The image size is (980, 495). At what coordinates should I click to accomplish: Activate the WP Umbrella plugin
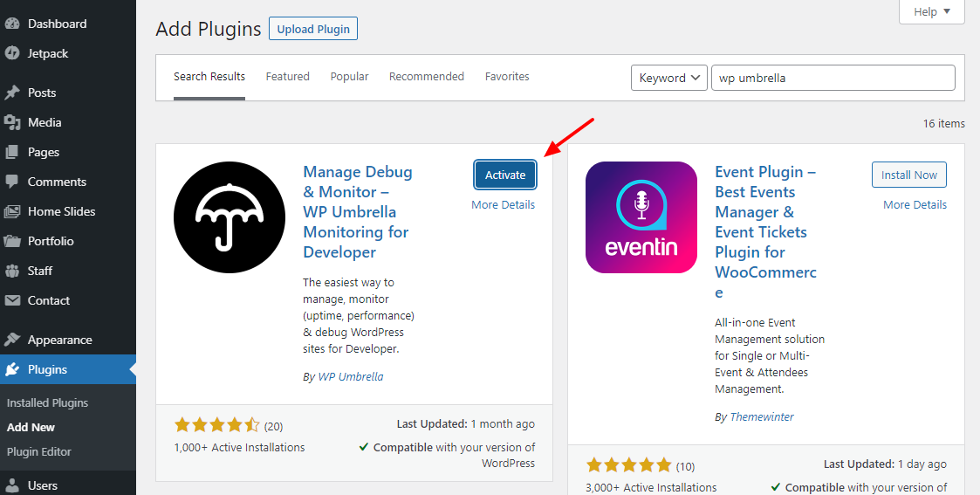(x=505, y=175)
